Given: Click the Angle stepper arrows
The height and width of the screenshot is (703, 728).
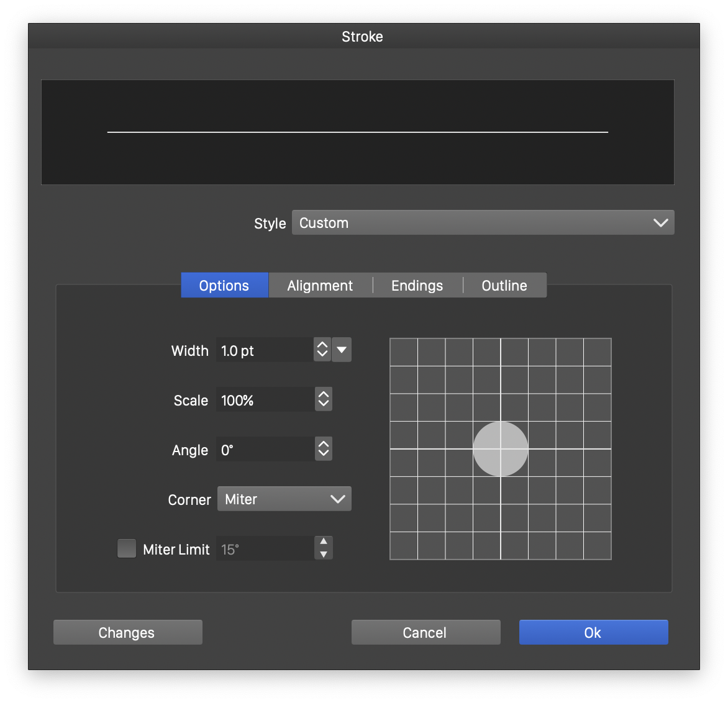Looking at the screenshot, I should click(x=323, y=449).
